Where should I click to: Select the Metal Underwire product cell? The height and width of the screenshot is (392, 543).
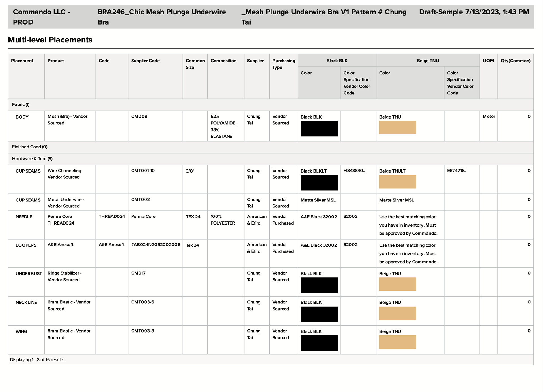click(66, 203)
